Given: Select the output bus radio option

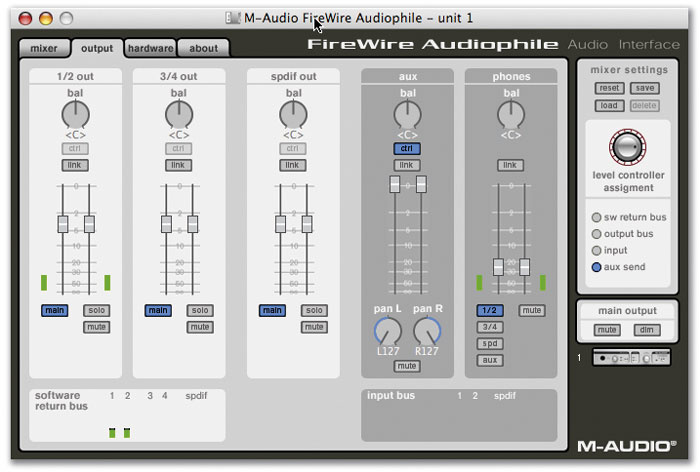Looking at the screenshot, I should coord(596,234).
